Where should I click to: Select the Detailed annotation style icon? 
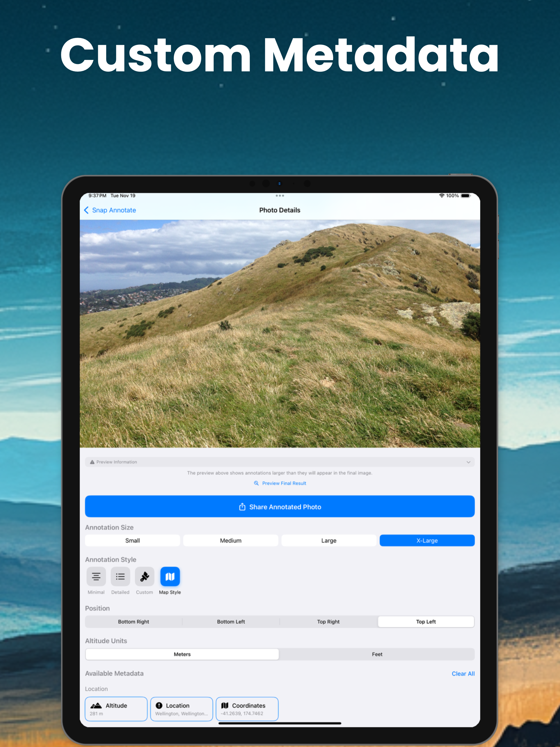pyautogui.click(x=120, y=576)
